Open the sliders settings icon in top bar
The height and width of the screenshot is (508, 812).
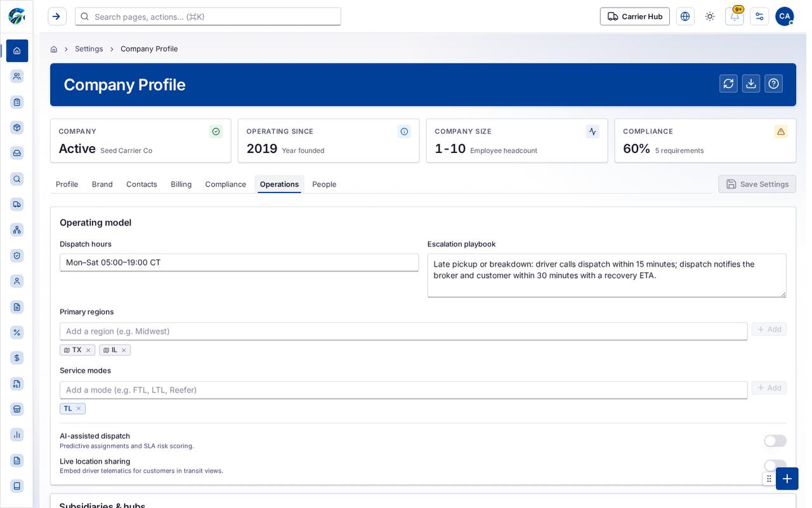(759, 17)
